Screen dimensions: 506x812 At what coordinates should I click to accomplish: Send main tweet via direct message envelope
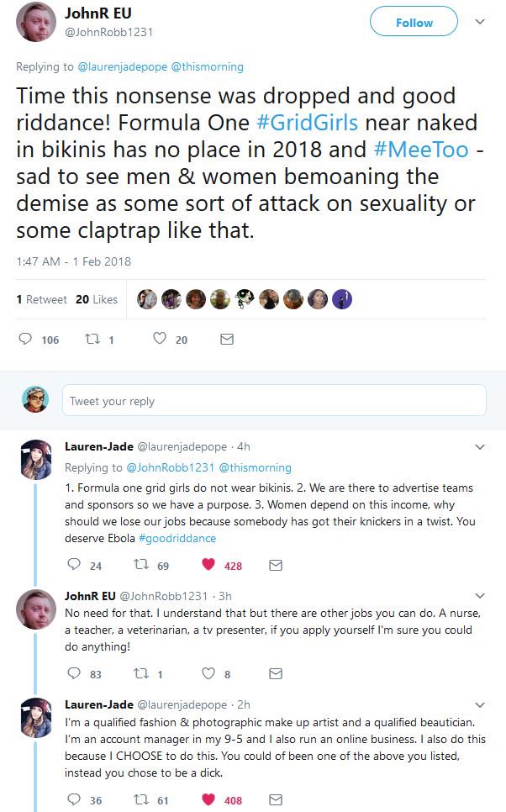226,340
